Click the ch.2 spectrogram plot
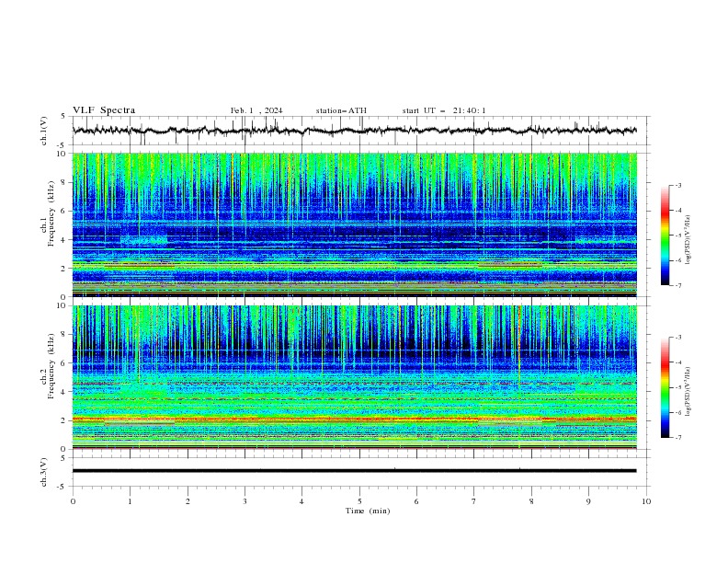This screenshot has width=728, height=563. click(355, 377)
